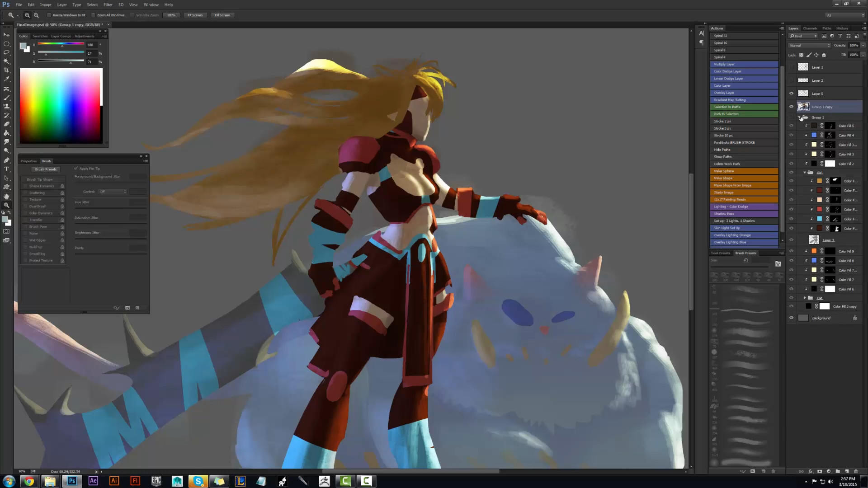Show Layer 1 by toggling its visibility
This screenshot has height=488, width=868.
(791, 67)
